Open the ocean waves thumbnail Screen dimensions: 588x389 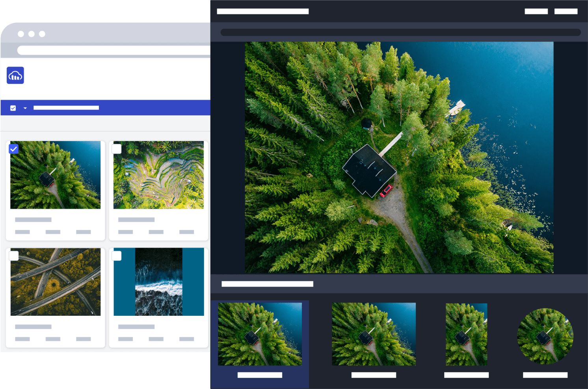click(x=158, y=282)
